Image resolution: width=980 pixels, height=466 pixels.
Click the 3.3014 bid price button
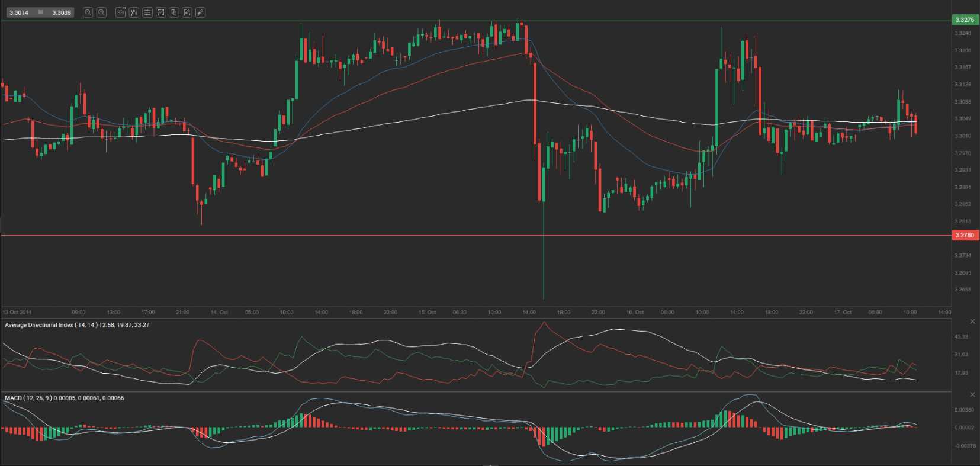(x=19, y=12)
